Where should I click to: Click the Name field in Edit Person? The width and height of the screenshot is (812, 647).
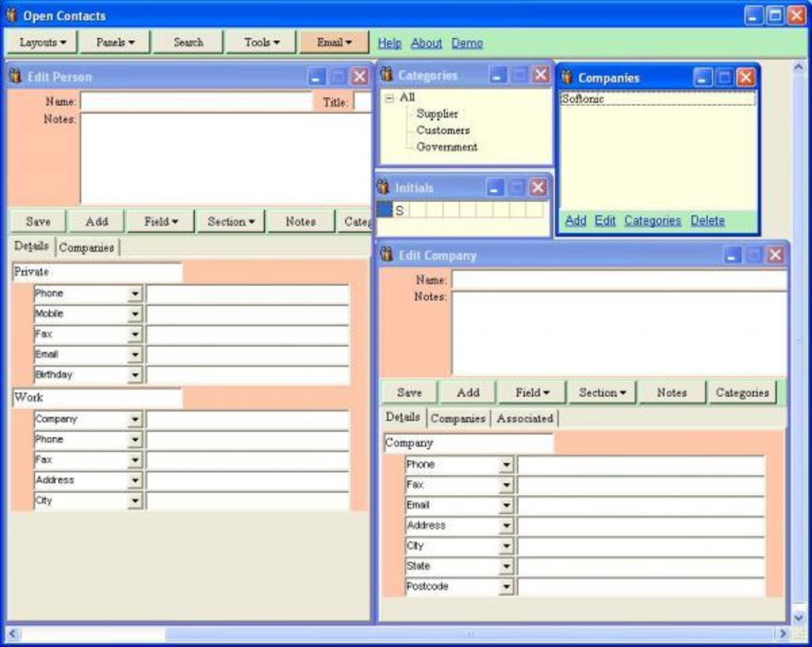pos(197,101)
